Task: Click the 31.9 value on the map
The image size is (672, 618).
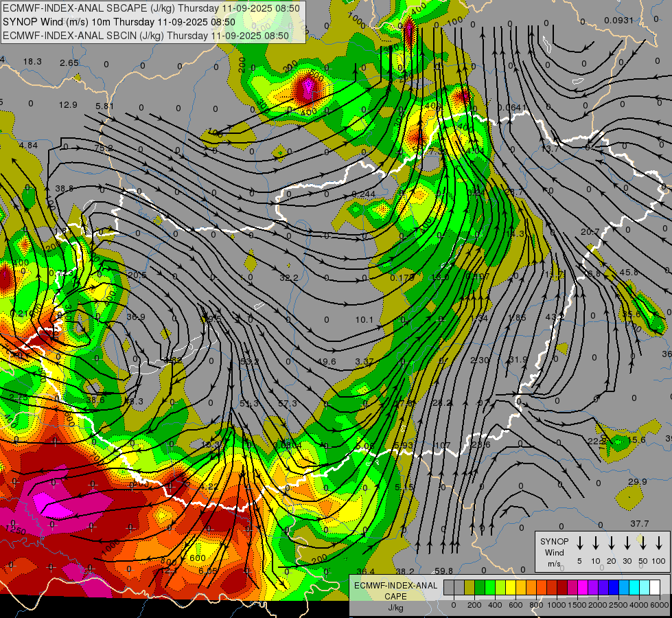Action: tap(518, 359)
